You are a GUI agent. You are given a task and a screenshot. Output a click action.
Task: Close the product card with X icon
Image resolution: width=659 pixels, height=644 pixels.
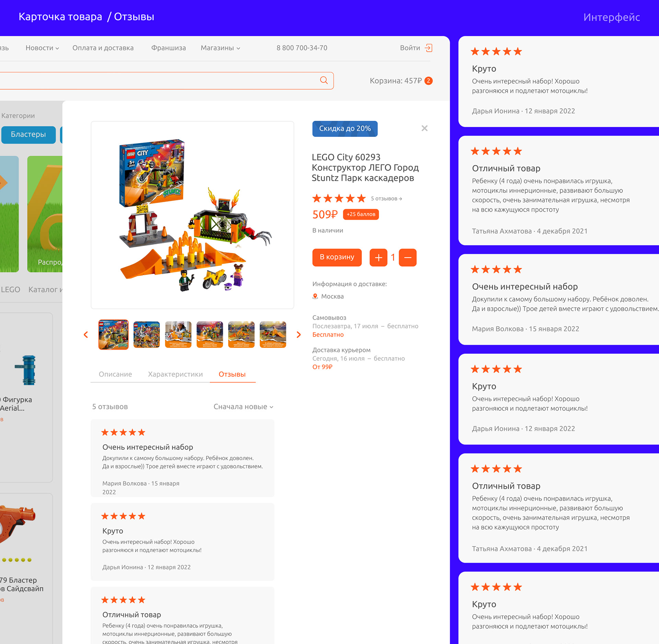(425, 128)
